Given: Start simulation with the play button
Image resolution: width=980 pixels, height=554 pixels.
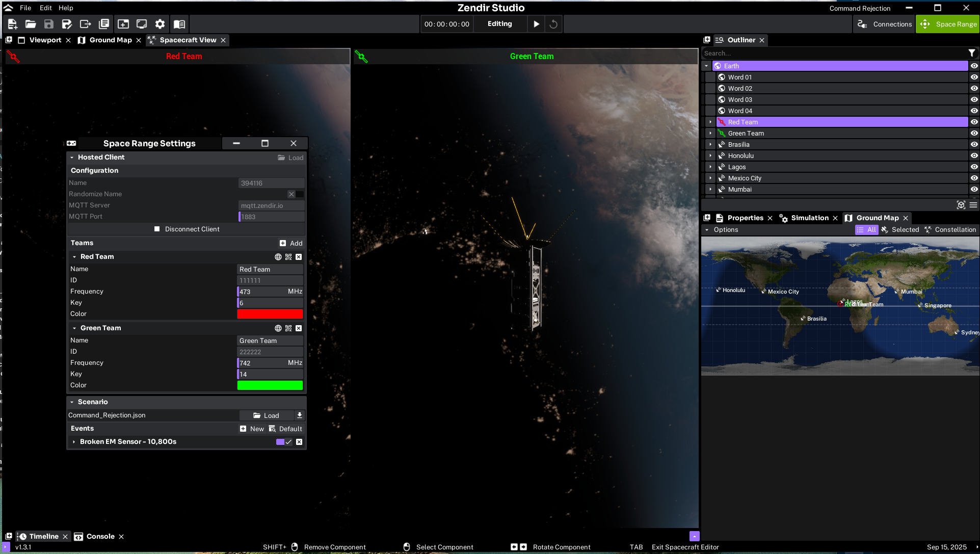Looking at the screenshot, I should (536, 24).
